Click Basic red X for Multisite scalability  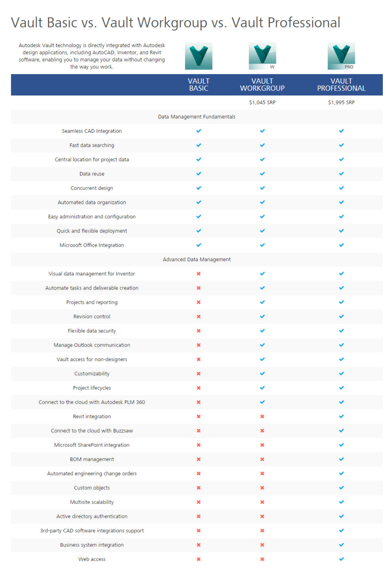click(x=199, y=502)
